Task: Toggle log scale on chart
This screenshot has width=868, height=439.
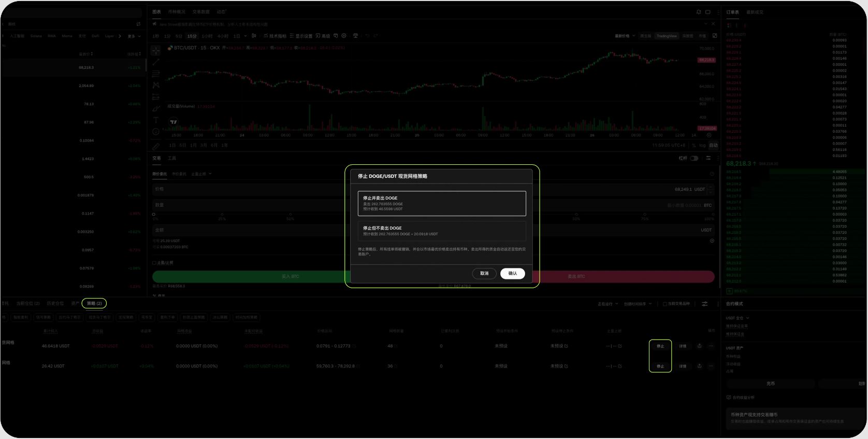Action: 702,146
